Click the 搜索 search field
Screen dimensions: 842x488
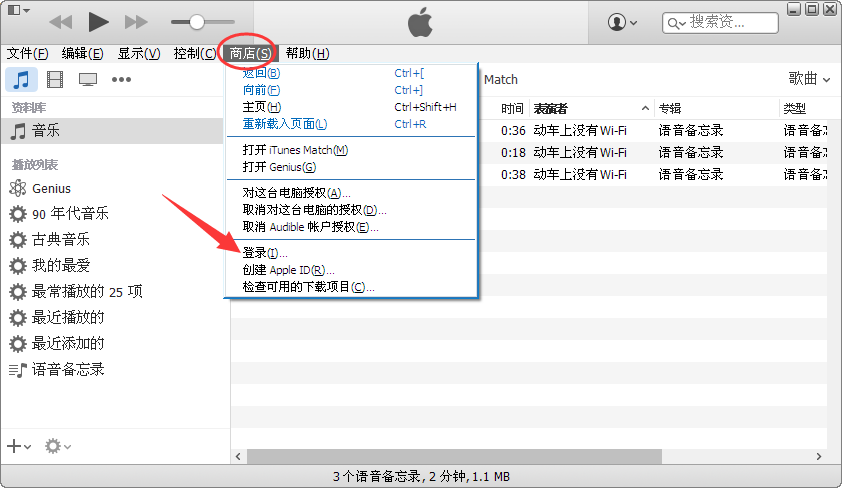pyautogui.click(x=720, y=23)
